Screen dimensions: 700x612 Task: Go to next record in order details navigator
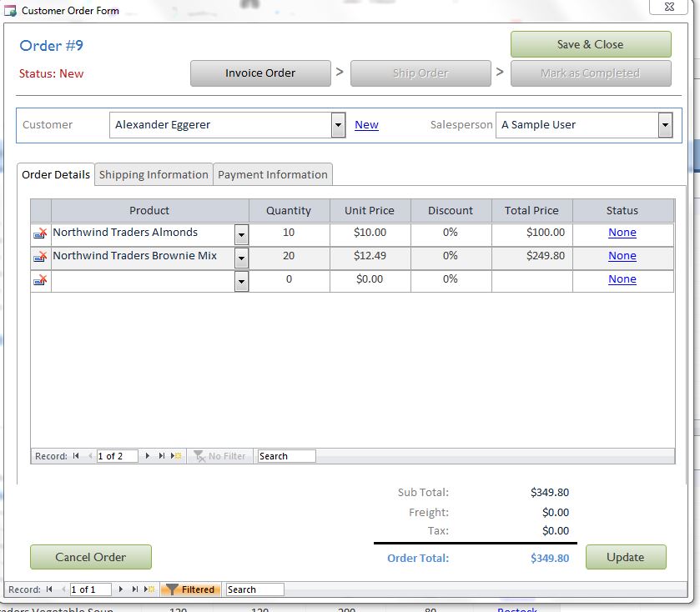[148, 456]
